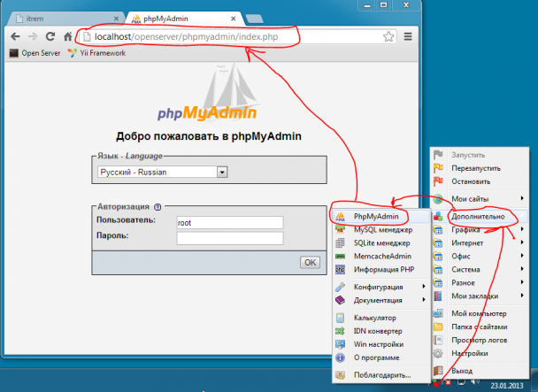Launch PhpMyAdmin from the submenu

click(x=381, y=216)
